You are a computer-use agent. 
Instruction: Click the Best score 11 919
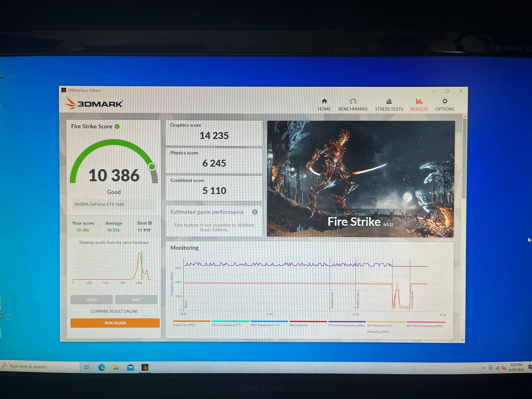[144, 230]
